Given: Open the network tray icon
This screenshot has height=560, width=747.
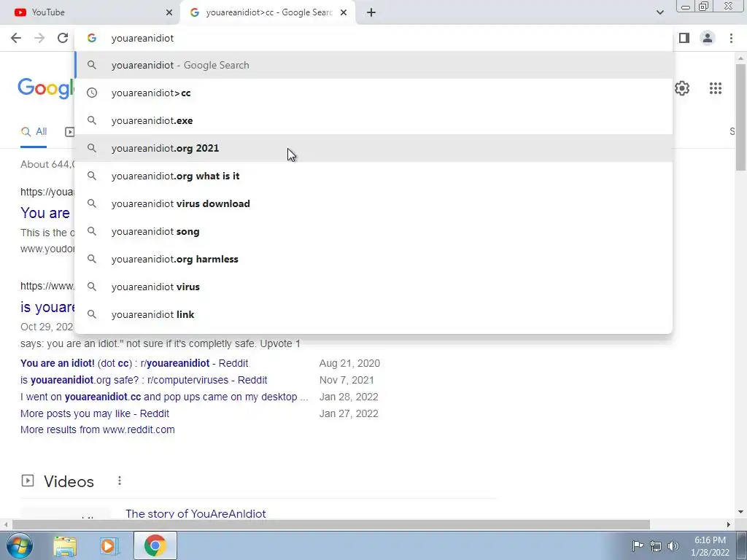Looking at the screenshot, I should [x=656, y=546].
